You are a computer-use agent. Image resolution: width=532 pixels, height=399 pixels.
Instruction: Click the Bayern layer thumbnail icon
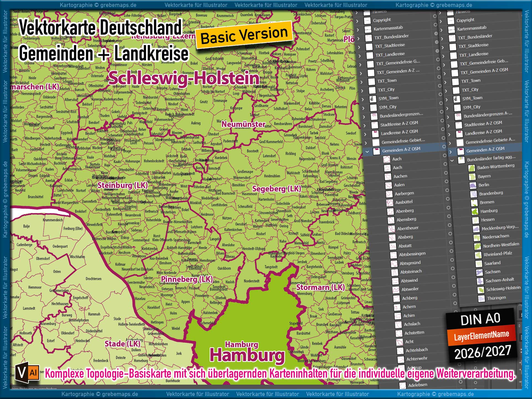(472, 177)
